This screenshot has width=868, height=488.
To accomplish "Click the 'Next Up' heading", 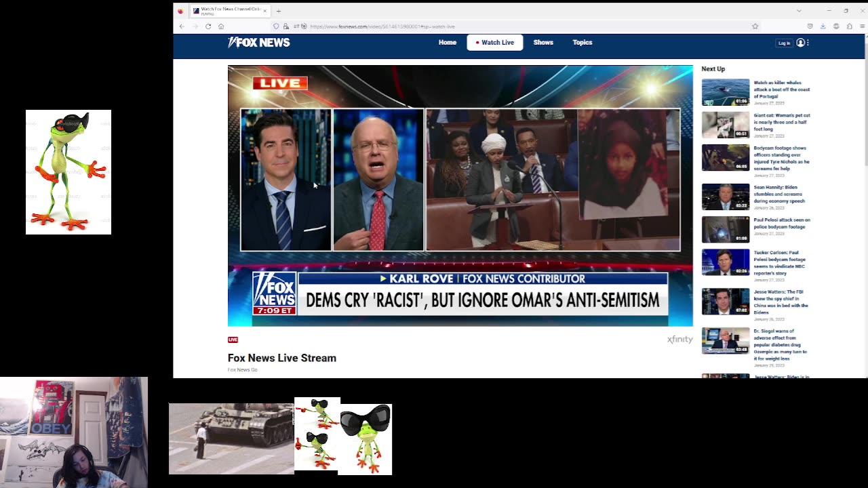I will point(713,69).
